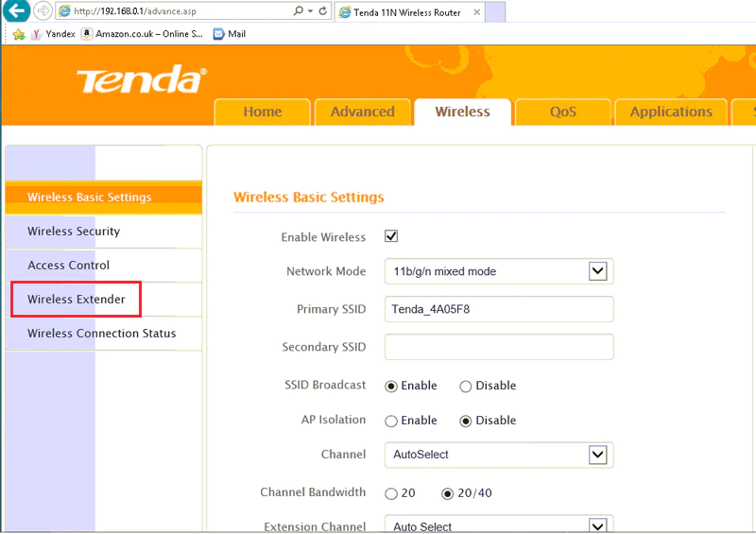Image resolution: width=756 pixels, height=534 pixels.
Task: Click the browser Back arrow button
Action: click(x=16, y=10)
